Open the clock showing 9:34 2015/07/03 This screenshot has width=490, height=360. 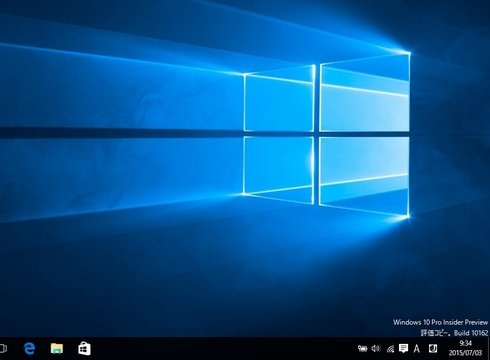pyautogui.click(x=465, y=348)
